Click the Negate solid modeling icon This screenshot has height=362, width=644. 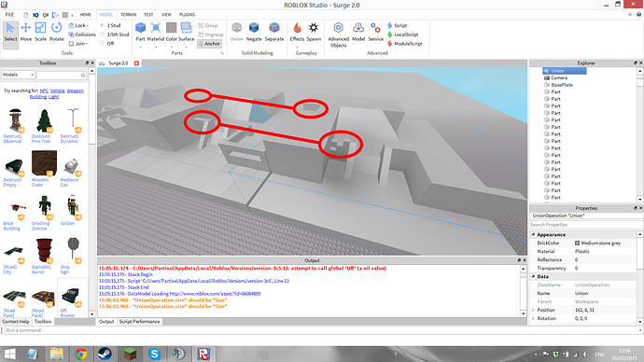(254, 32)
